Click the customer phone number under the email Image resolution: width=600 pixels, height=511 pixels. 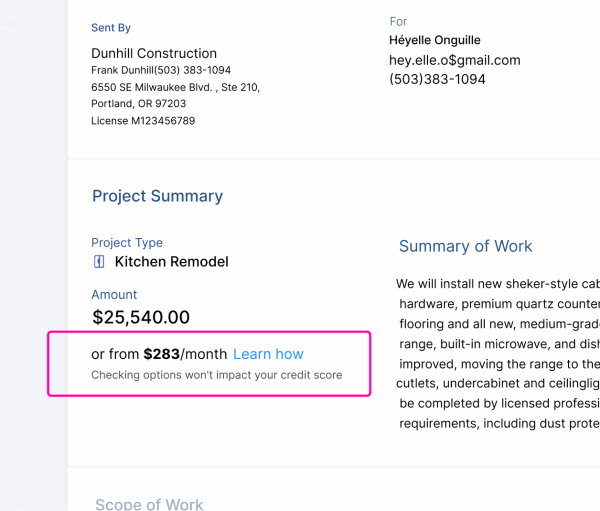coord(437,79)
